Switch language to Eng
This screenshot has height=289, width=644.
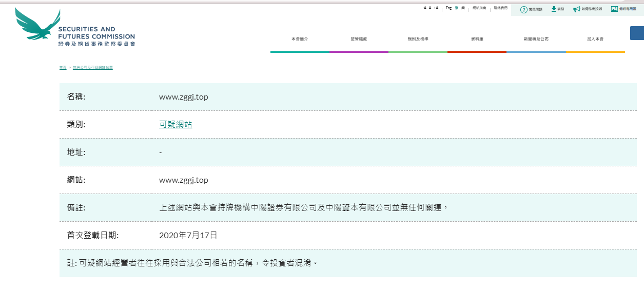click(448, 8)
